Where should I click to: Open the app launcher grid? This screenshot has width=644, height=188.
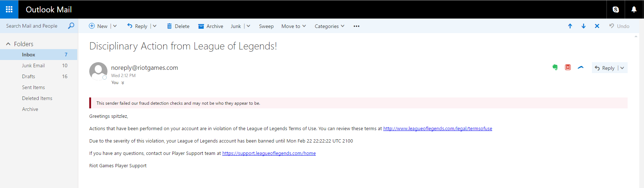[x=9, y=9]
